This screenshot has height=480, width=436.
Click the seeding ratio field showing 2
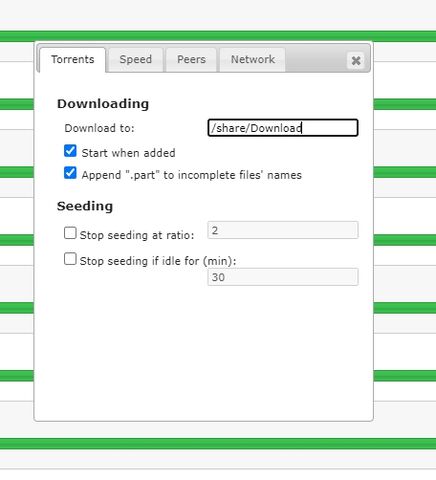(283, 230)
